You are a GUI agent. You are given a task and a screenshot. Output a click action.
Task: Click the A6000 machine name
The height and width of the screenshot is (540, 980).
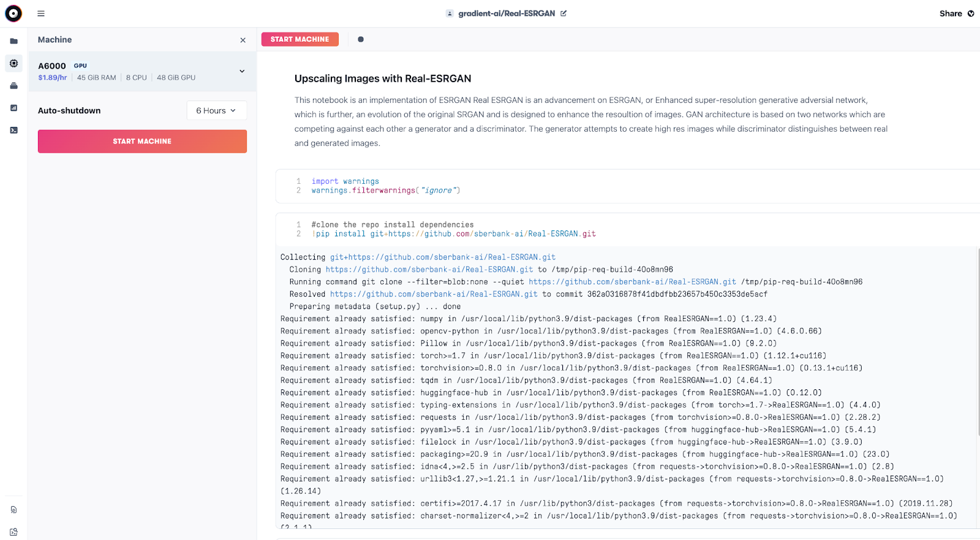click(x=52, y=66)
